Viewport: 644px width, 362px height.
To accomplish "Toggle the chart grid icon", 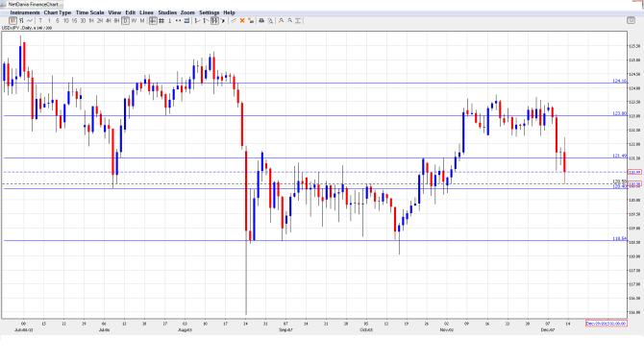I will tap(161, 20).
